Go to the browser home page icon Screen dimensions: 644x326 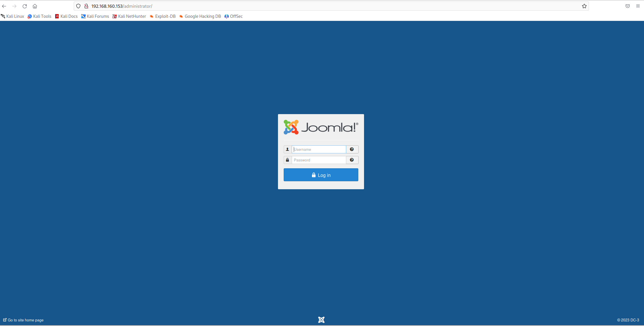pos(35,6)
